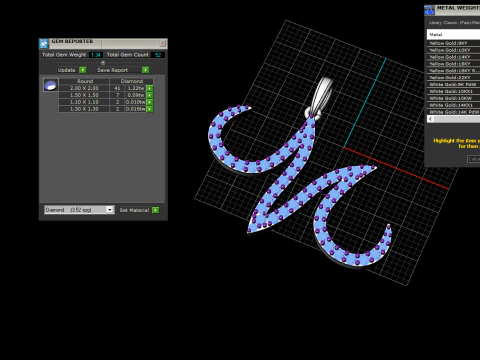The image size is (480, 360).
Task: Click the Diamond column header
Action: [132, 81]
